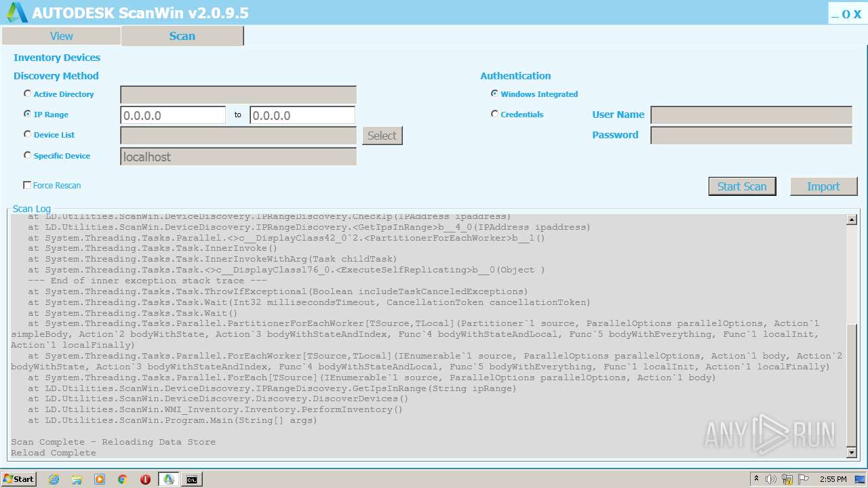Screen dimensions: 868x488
Task: Click the 'Scan Log' group label
Action: (32, 209)
